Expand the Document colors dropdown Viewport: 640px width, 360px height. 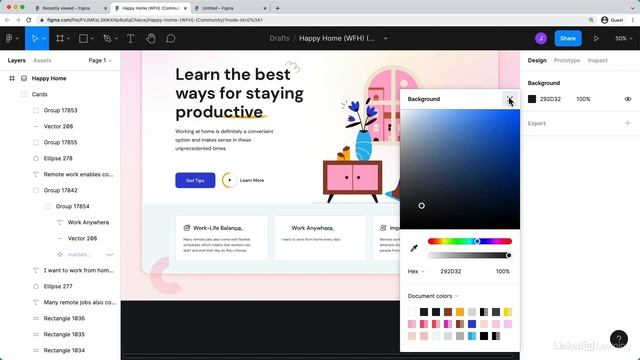pyautogui.click(x=433, y=296)
